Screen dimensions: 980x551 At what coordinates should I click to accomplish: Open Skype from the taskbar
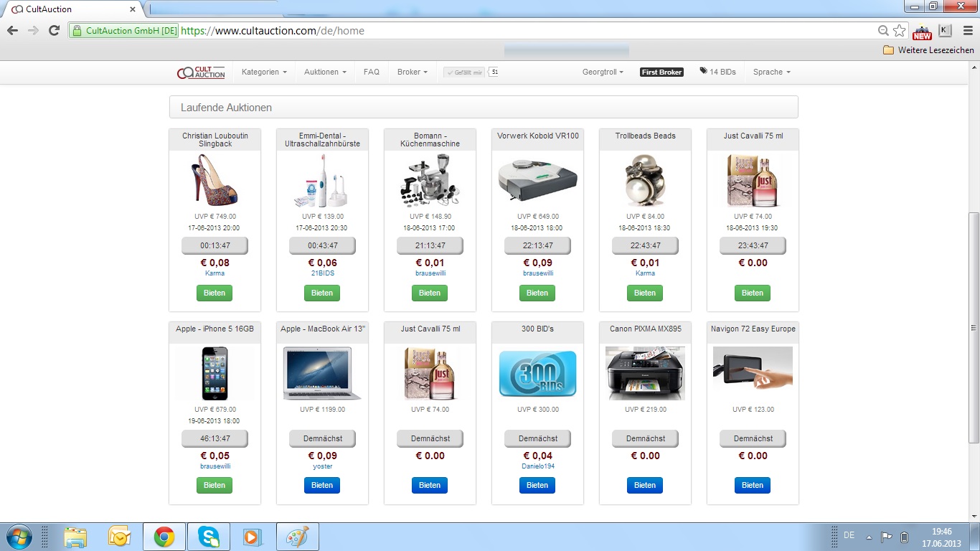(x=209, y=537)
